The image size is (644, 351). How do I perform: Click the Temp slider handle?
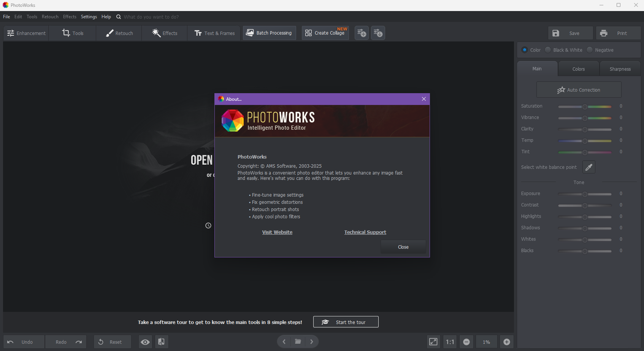click(x=585, y=141)
